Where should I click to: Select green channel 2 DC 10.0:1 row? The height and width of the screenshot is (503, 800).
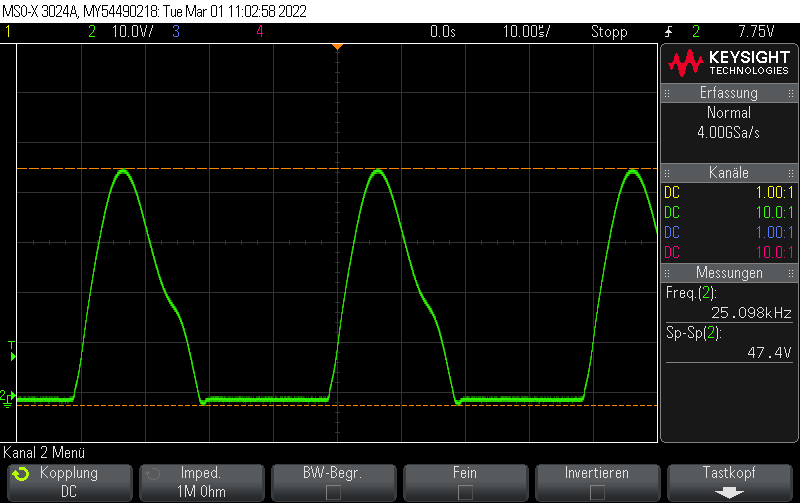click(x=729, y=212)
